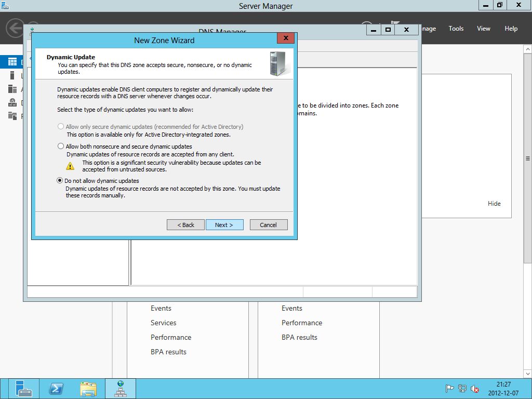The width and height of the screenshot is (532, 399).
Task: Click Events in left tile
Action: (x=161, y=308)
